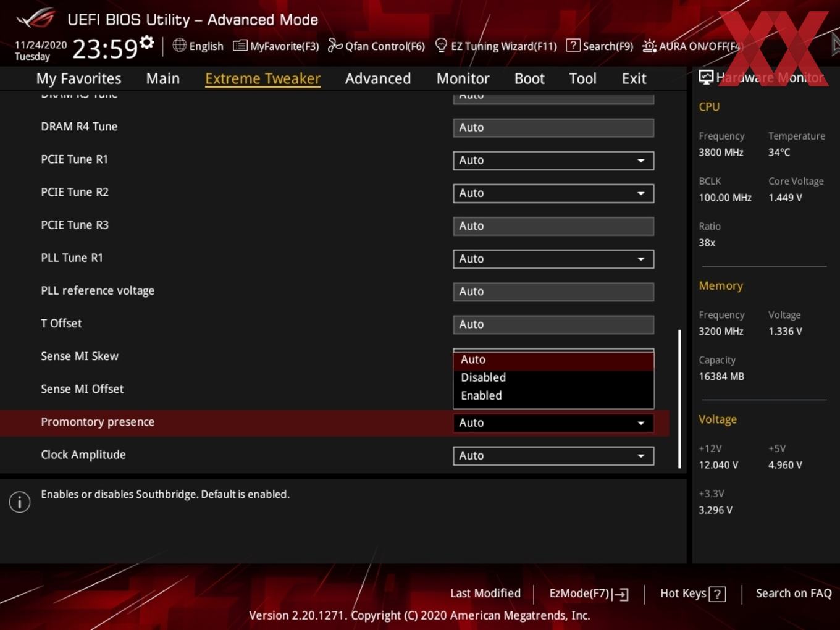Click +12V reading 12.040 V
Screen dimensions: 840x630
[x=718, y=465]
